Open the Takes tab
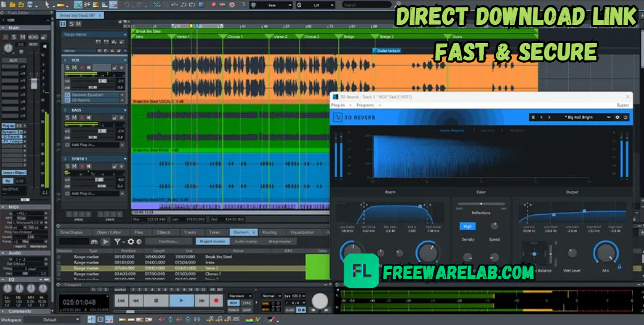This screenshot has height=325, width=644. pos(215,232)
